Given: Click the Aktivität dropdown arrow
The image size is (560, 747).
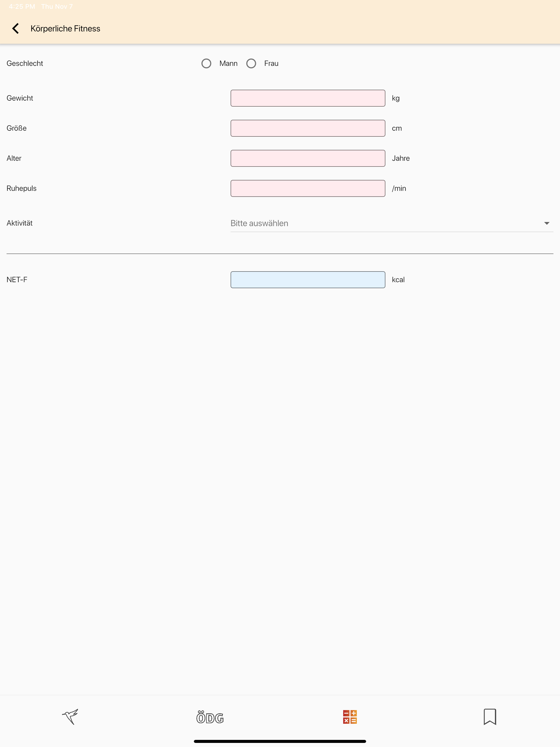Looking at the screenshot, I should pyautogui.click(x=547, y=223).
